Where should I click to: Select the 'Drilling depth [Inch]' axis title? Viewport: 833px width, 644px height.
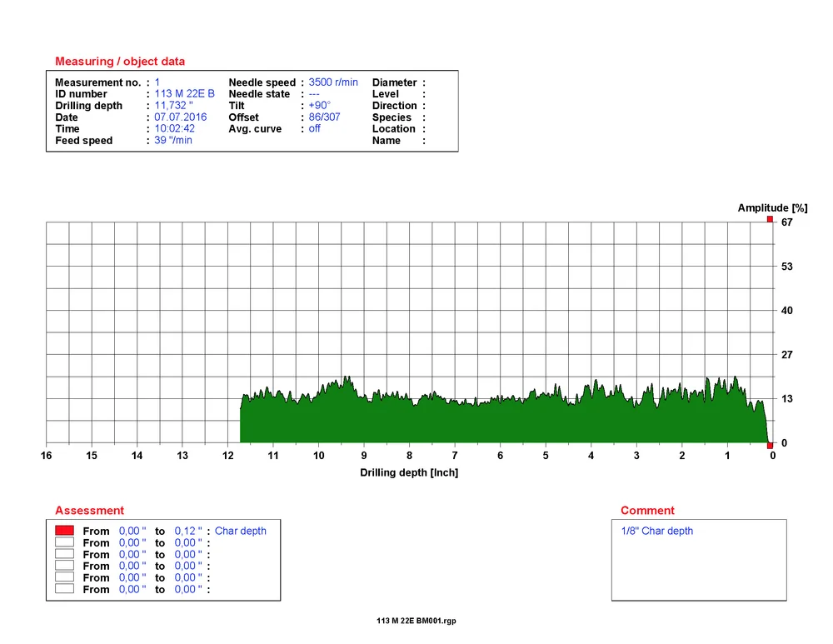tap(409, 472)
